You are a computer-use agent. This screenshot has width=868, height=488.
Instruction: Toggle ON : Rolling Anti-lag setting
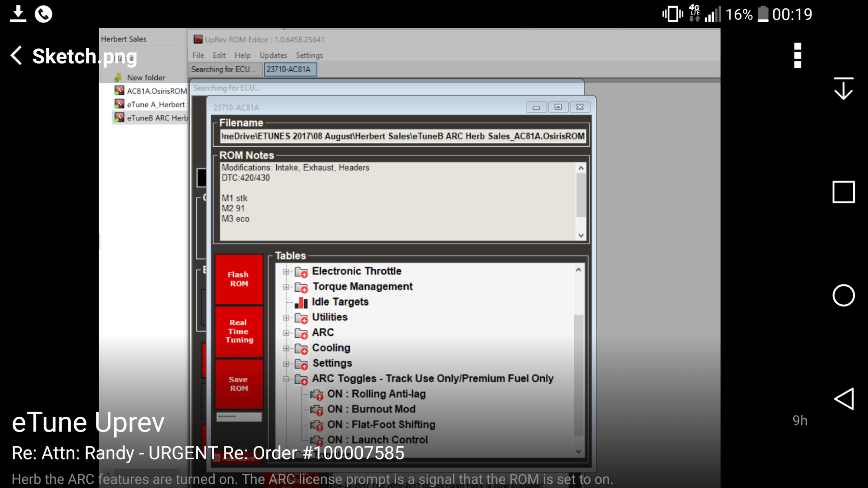(x=376, y=394)
